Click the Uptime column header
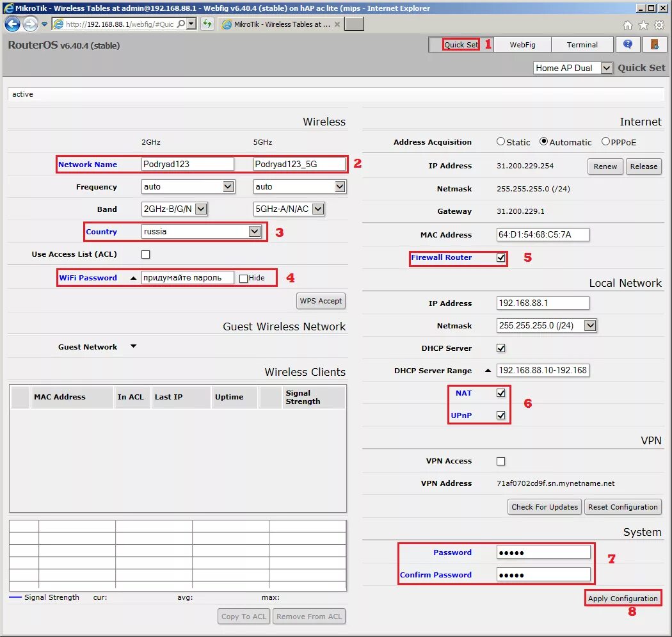 (x=235, y=397)
